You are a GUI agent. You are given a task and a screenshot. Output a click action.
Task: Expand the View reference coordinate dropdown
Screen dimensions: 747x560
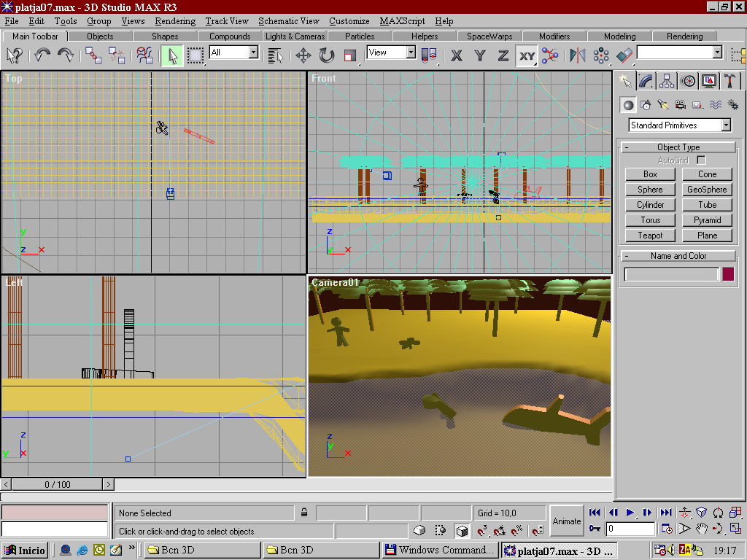pyautogui.click(x=410, y=52)
